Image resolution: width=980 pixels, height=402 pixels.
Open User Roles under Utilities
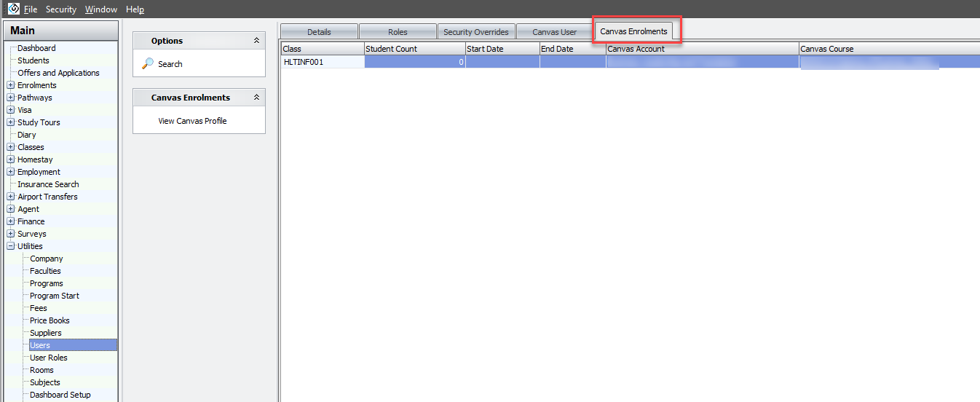pyautogui.click(x=48, y=358)
